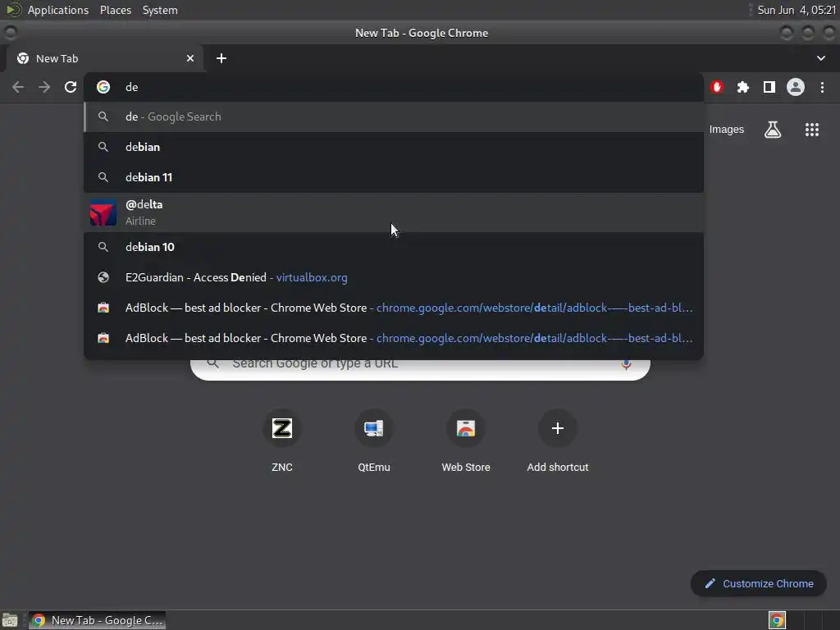840x630 pixels.
Task: Start voice search with microphone icon
Action: pos(626,364)
